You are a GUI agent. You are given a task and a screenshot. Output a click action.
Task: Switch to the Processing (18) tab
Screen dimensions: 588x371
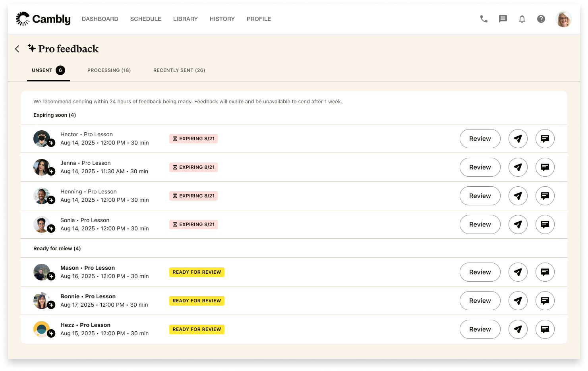[109, 70]
